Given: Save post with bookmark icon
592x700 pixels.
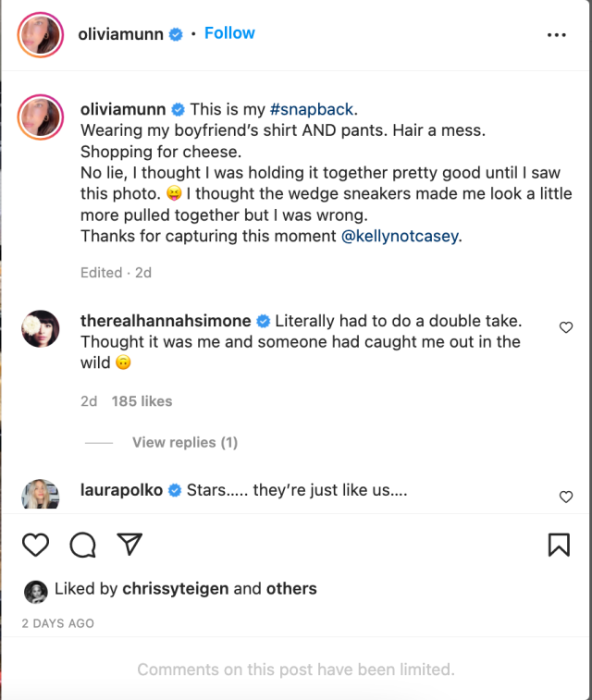Looking at the screenshot, I should click(x=559, y=545).
